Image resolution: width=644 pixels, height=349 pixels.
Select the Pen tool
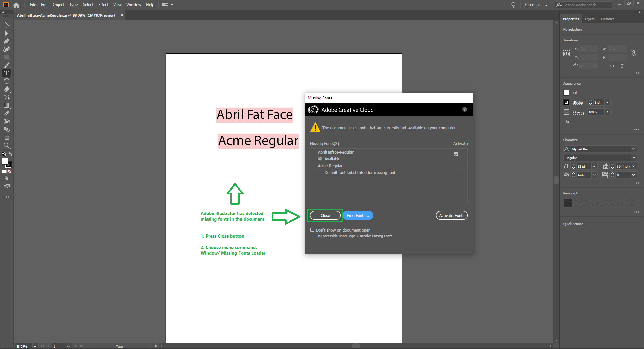pyautogui.click(x=6, y=41)
